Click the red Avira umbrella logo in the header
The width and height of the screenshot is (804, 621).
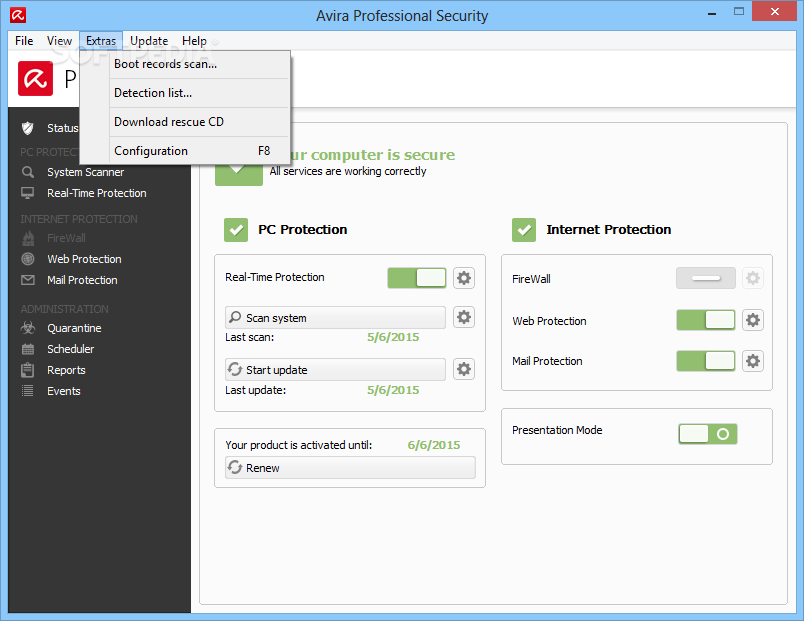(x=35, y=78)
